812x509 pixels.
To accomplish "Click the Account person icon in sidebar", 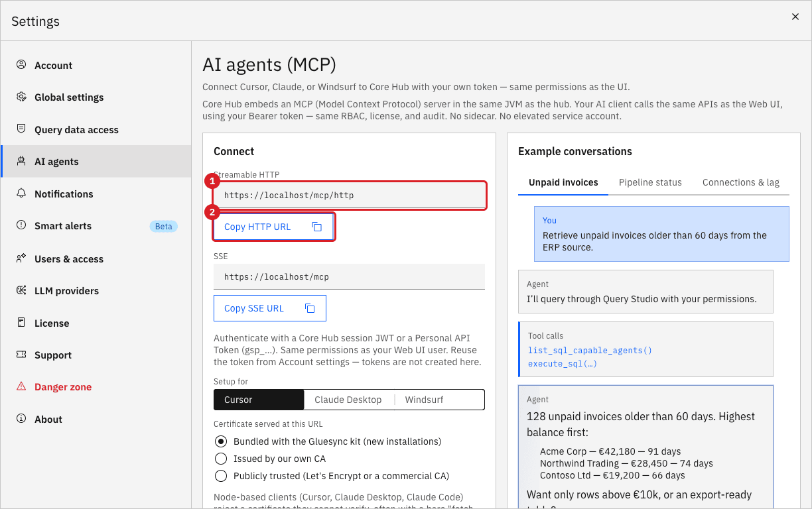I will tap(21, 65).
